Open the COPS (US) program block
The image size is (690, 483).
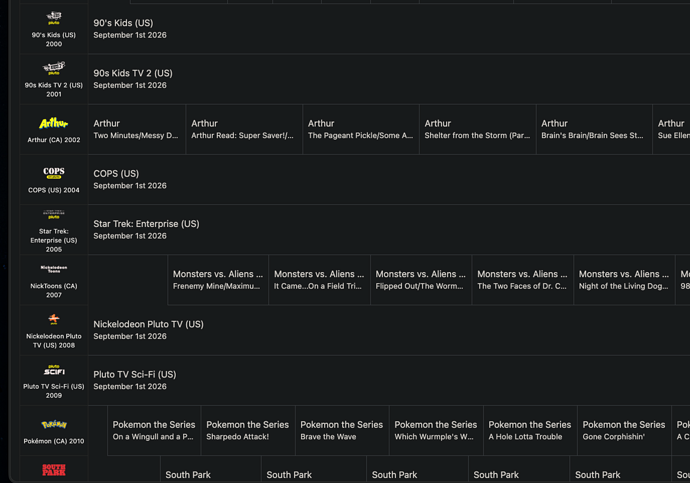click(x=389, y=179)
